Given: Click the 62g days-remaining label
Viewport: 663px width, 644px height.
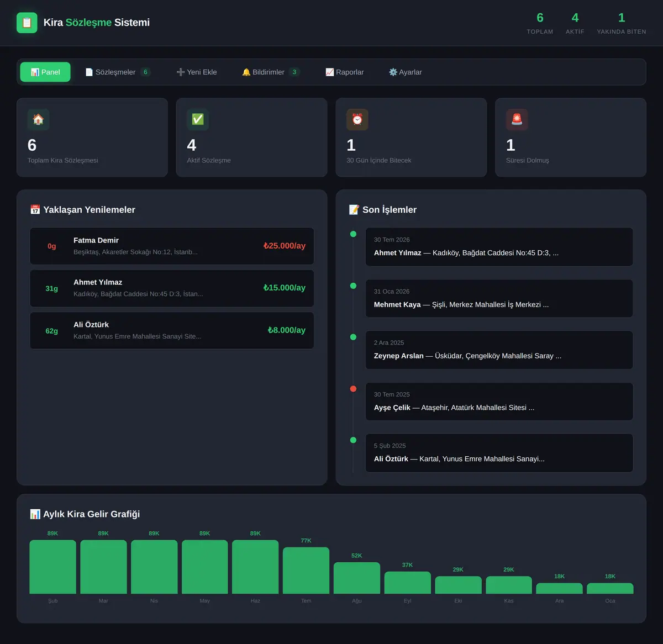Looking at the screenshot, I should (x=52, y=331).
